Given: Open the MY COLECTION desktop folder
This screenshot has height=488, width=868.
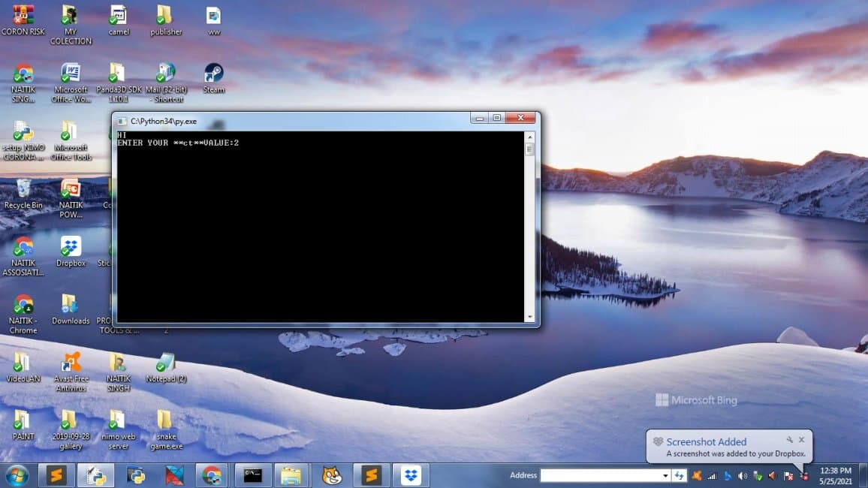Looking at the screenshot, I should [x=71, y=24].
